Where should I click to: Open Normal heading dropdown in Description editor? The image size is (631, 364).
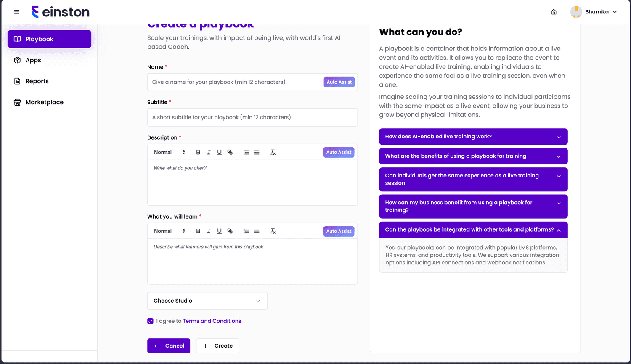(x=170, y=152)
